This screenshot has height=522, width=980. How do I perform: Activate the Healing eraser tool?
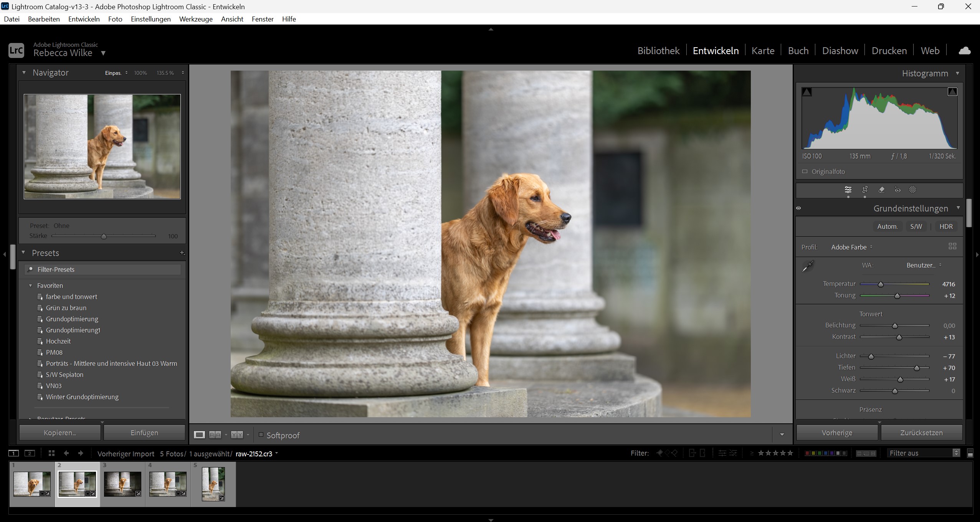tap(881, 190)
